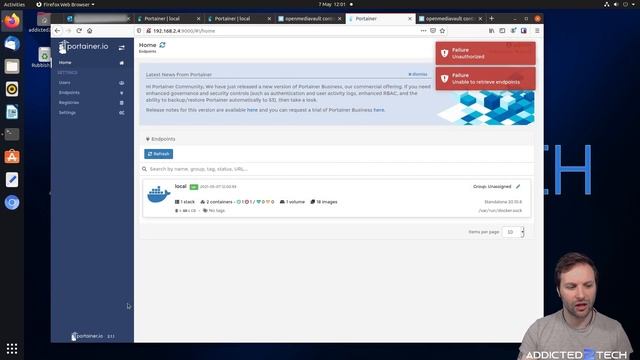The height and width of the screenshot is (360, 640).
Task: Open the Firefox Web Browser app menu
Action: (65, 4)
